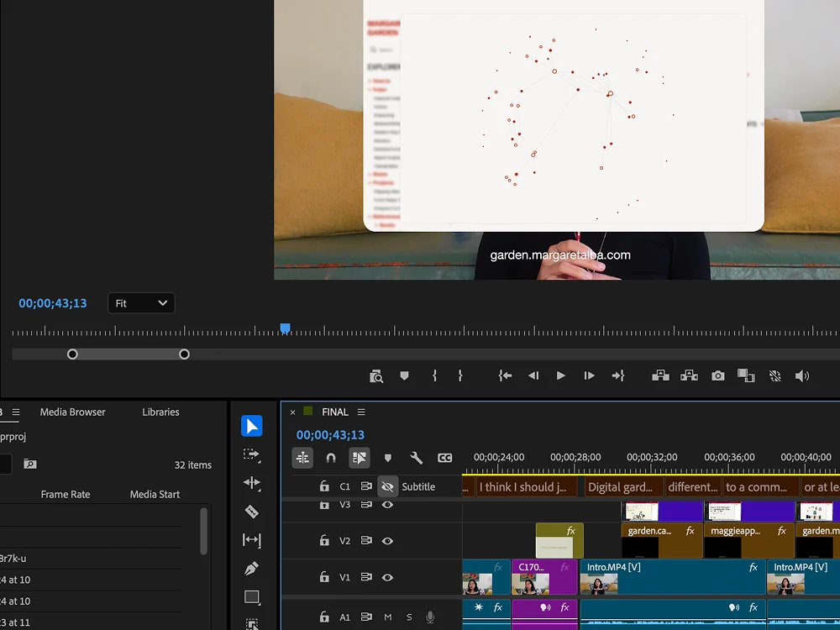Switch to Media Browser tab
This screenshot has width=840, height=630.
point(73,412)
